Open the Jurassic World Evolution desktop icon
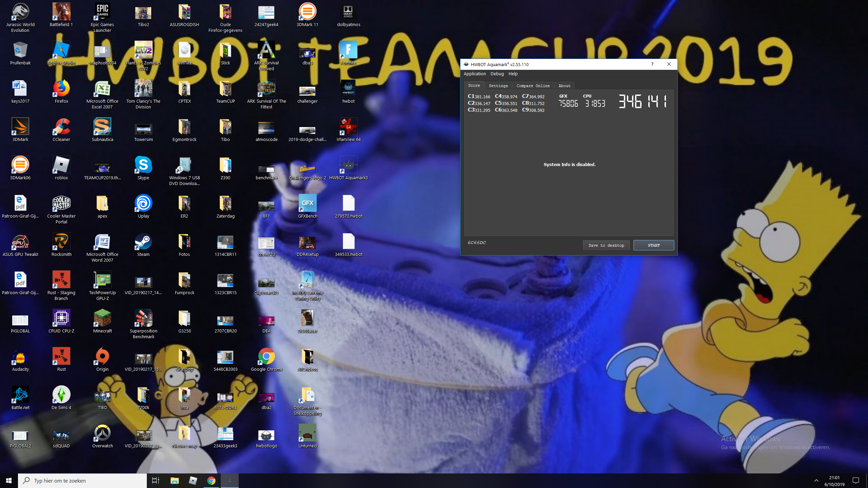Viewport: 868px width, 488px height. (x=20, y=18)
